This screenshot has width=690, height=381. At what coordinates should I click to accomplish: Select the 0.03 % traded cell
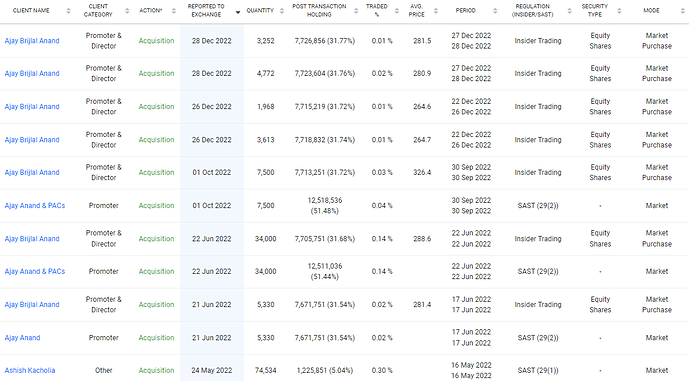point(382,172)
